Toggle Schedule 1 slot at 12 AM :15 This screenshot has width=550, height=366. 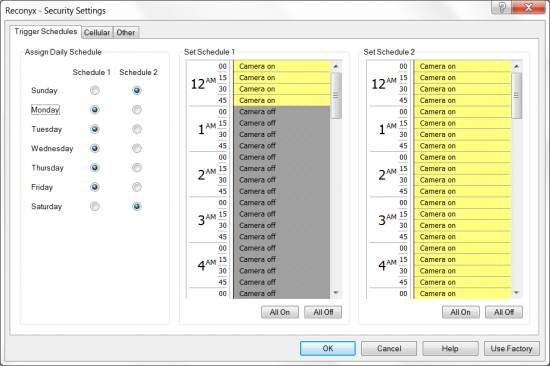pos(282,78)
